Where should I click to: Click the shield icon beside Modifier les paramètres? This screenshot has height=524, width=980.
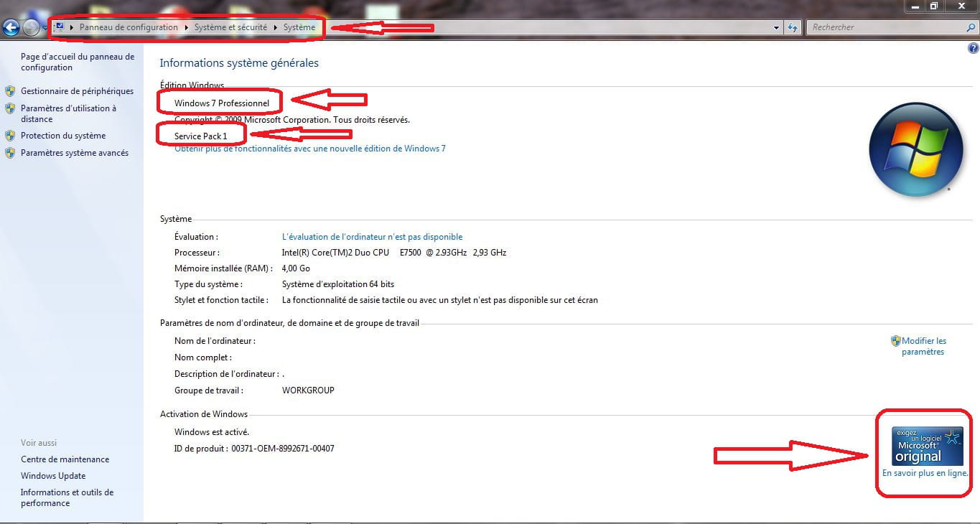coord(895,341)
